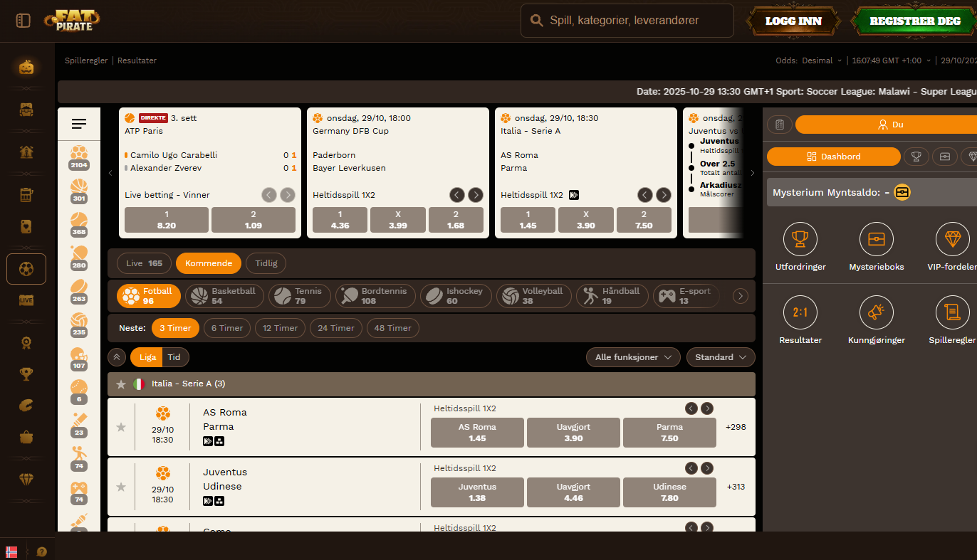Open the Alle funksjoner dropdown

(x=633, y=357)
